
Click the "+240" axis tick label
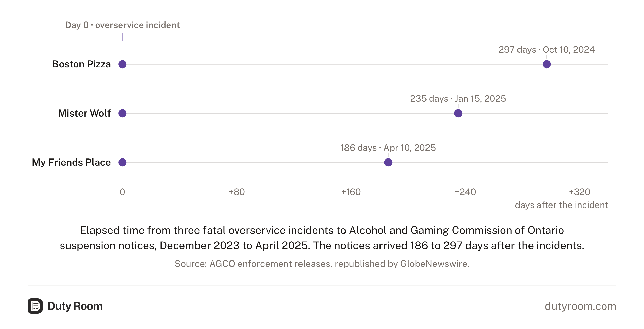pyautogui.click(x=465, y=192)
